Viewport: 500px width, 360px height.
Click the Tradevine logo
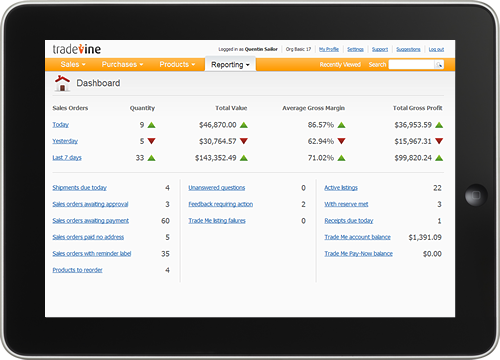tap(77, 49)
